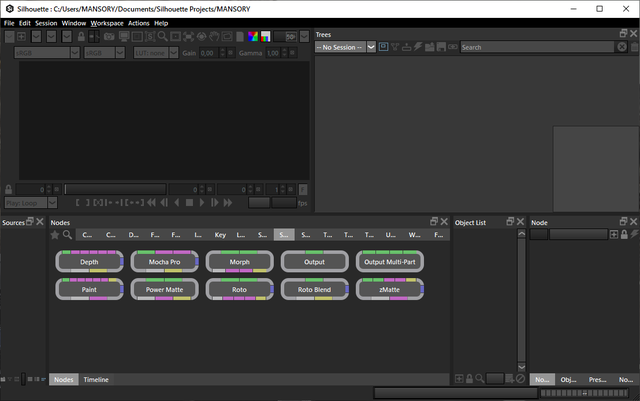Click the step forward one frame button

point(215,203)
